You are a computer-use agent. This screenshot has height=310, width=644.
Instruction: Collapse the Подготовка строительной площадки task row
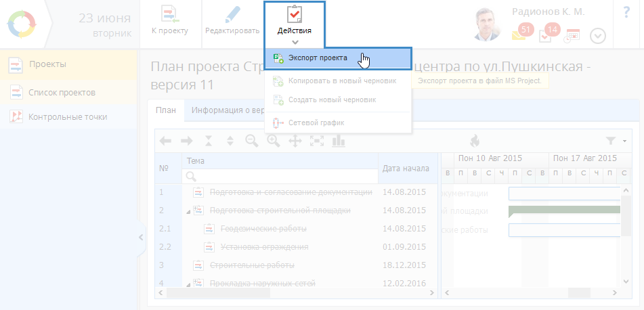pos(188,211)
